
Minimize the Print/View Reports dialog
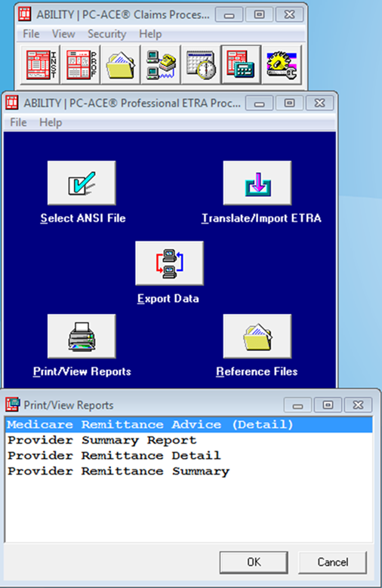(x=297, y=405)
